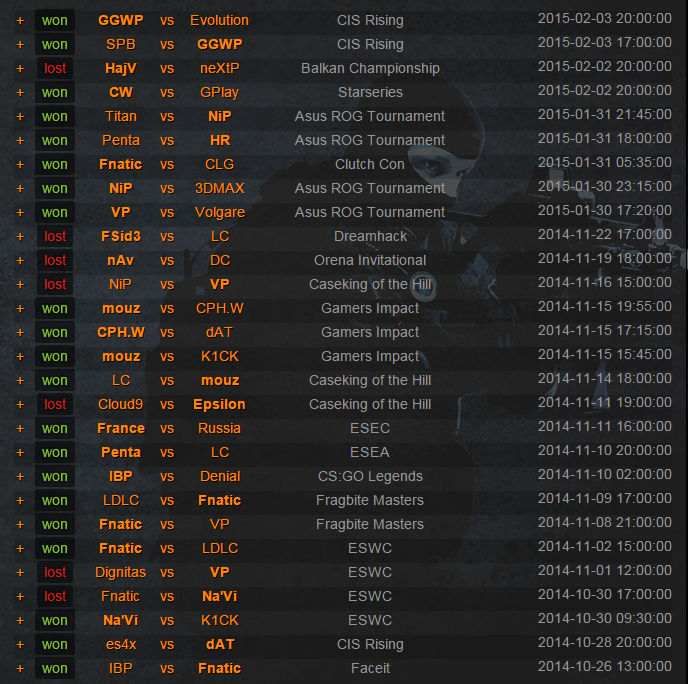Expand the Cloud9 vs Epsilon row plus sign
The width and height of the screenshot is (688, 684).
(20, 405)
